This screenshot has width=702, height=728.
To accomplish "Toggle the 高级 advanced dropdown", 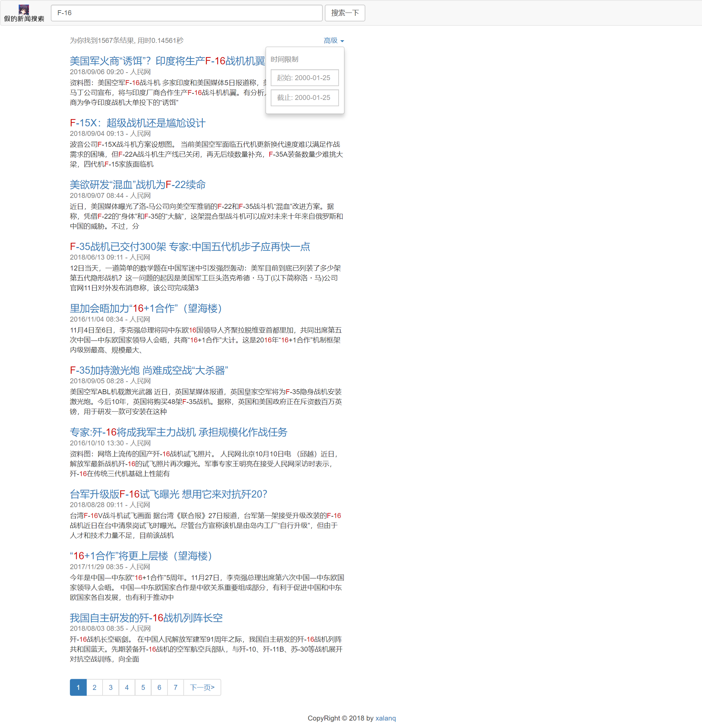I will [x=333, y=41].
